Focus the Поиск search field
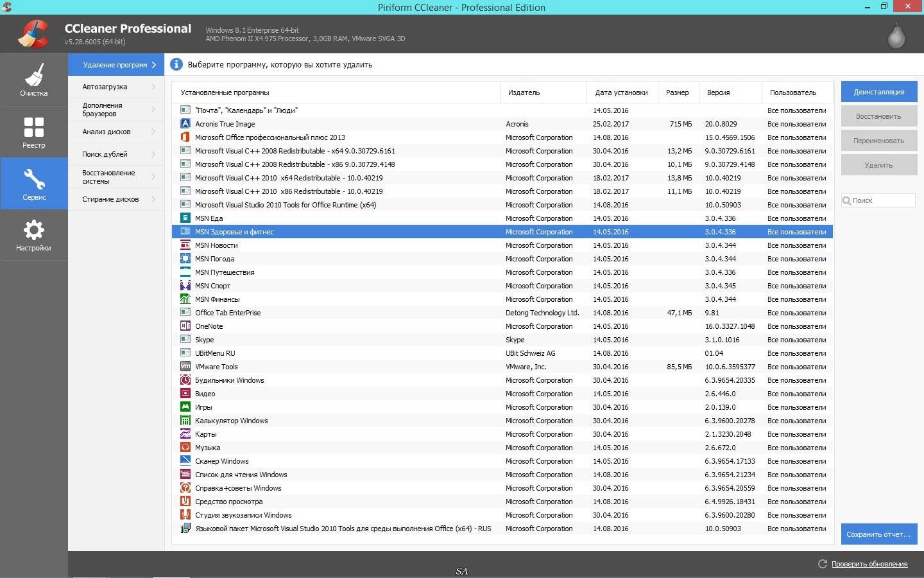924x578 pixels. [878, 200]
